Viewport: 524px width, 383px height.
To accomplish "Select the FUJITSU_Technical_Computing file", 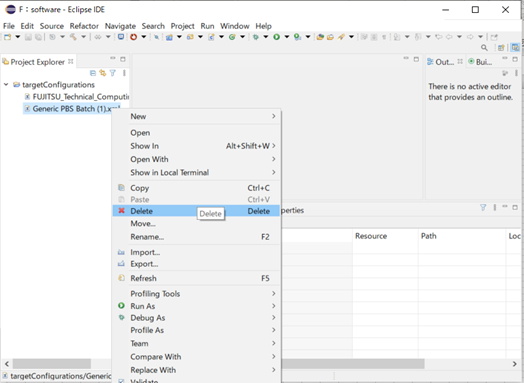I will pyautogui.click(x=77, y=97).
